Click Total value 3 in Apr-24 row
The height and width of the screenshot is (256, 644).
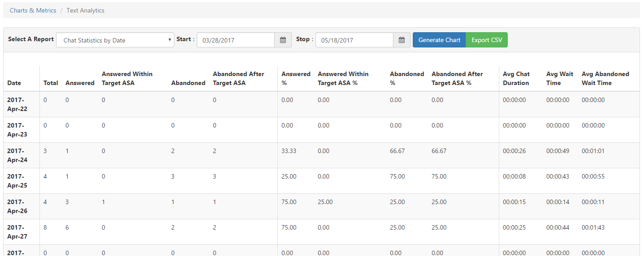pos(45,151)
